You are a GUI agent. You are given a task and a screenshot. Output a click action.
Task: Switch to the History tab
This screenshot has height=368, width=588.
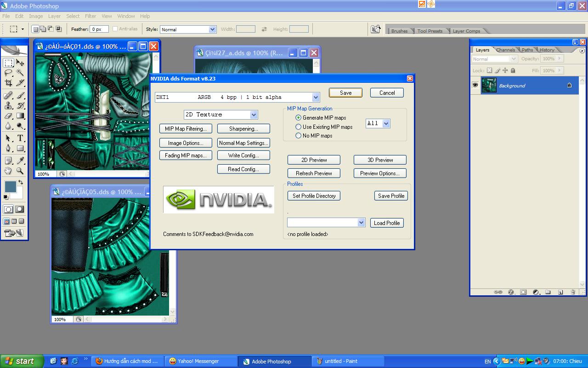pos(547,50)
